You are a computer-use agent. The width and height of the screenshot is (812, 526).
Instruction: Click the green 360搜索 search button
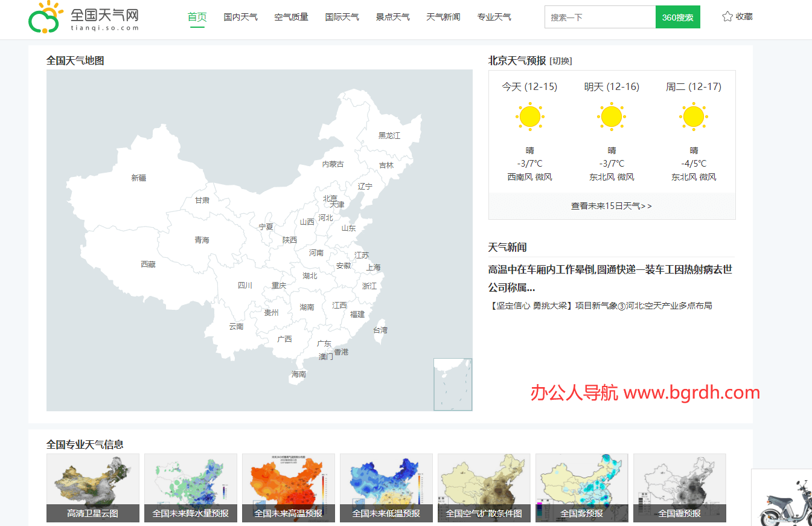coord(677,17)
